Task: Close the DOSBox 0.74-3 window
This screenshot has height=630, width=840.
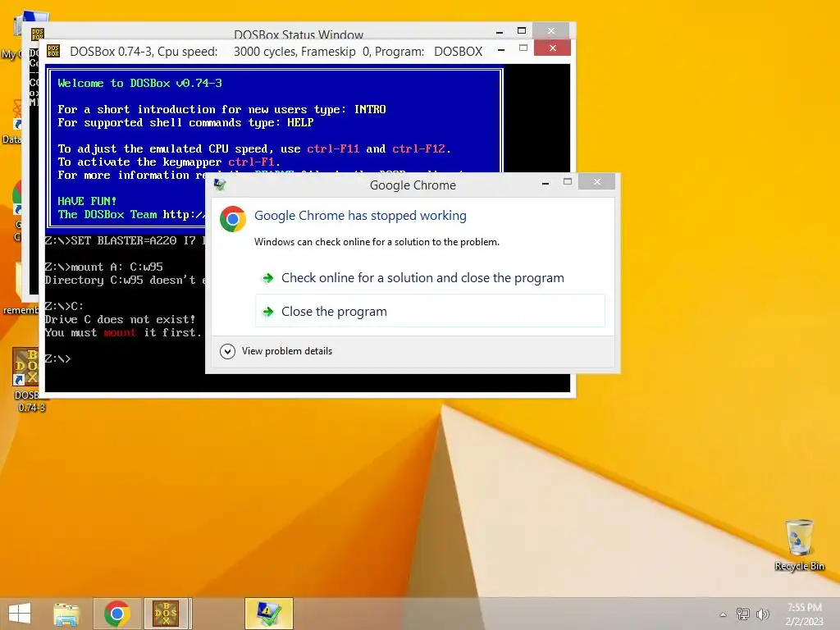Action: coord(552,48)
